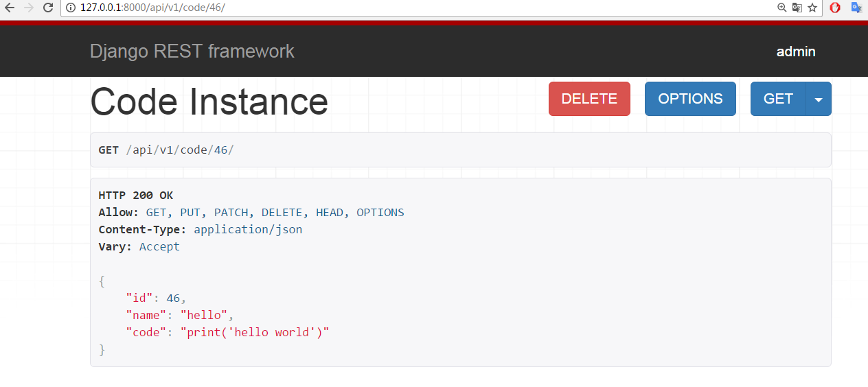The width and height of the screenshot is (868, 387).
Task: Select the "hello" name value
Action: (204, 316)
